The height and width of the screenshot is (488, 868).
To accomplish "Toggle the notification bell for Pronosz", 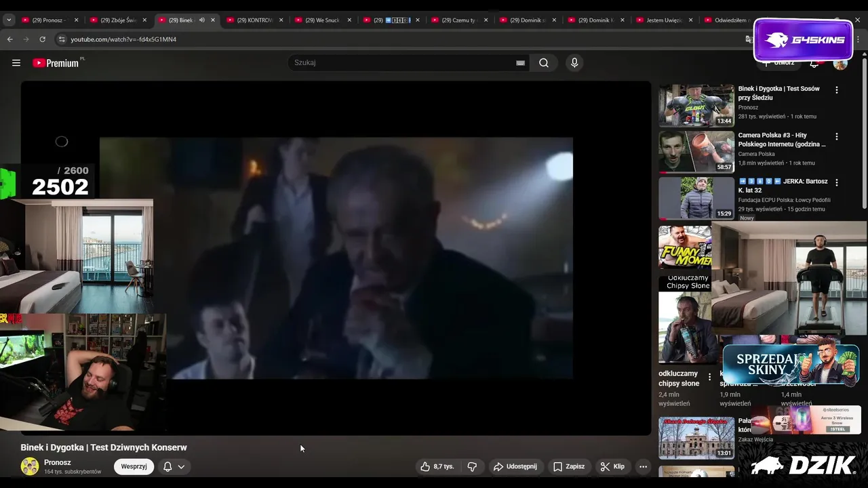I will coord(167,466).
